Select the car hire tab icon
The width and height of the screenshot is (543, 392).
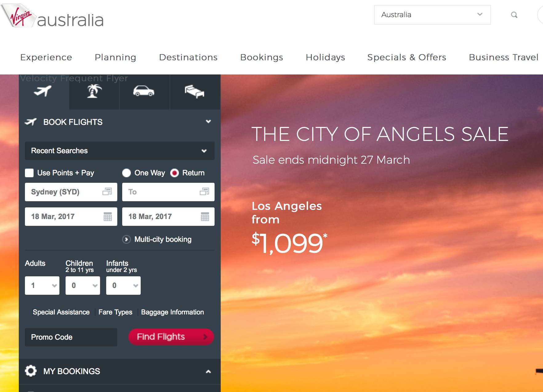144,91
